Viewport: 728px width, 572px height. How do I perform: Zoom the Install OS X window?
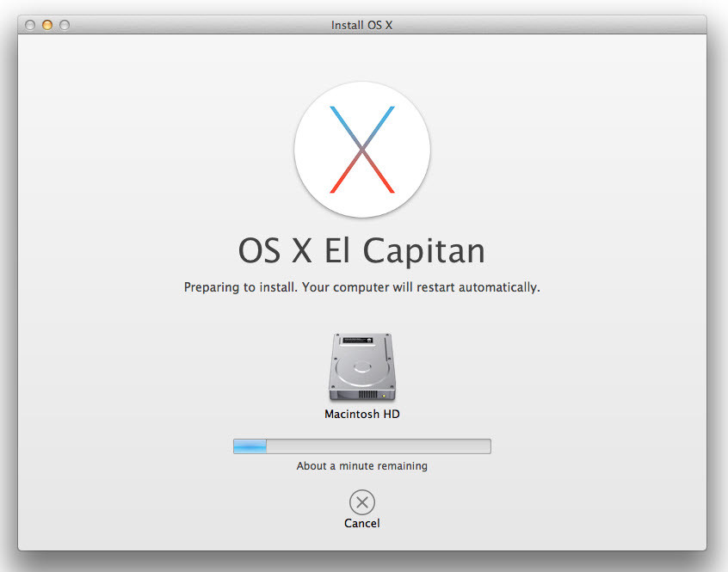tap(64, 26)
